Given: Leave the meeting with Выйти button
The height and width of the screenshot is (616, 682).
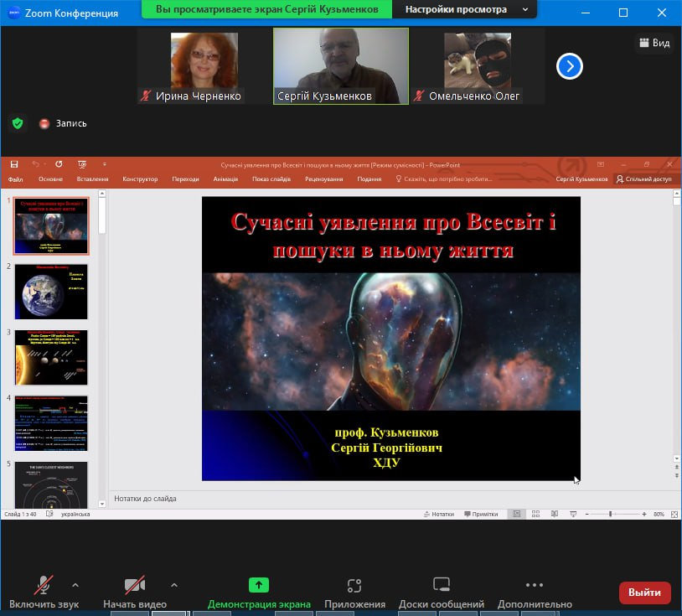Looking at the screenshot, I should pyautogui.click(x=644, y=593).
